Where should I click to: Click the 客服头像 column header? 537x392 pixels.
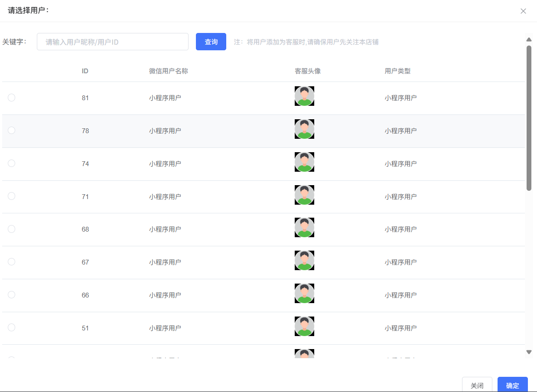click(x=308, y=71)
